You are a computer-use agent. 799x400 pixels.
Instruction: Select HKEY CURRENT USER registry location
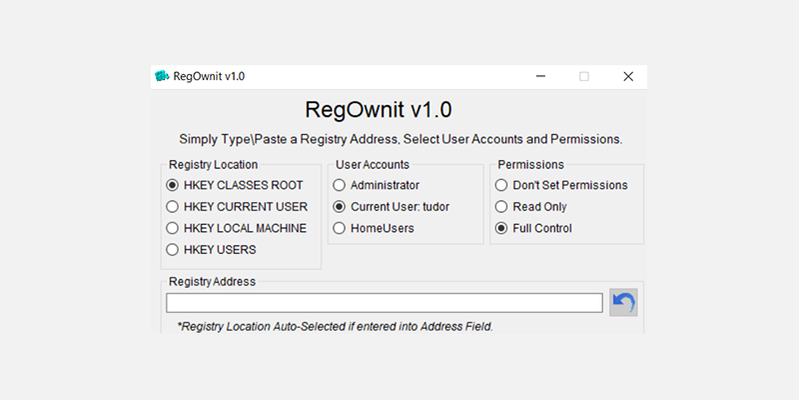(173, 207)
